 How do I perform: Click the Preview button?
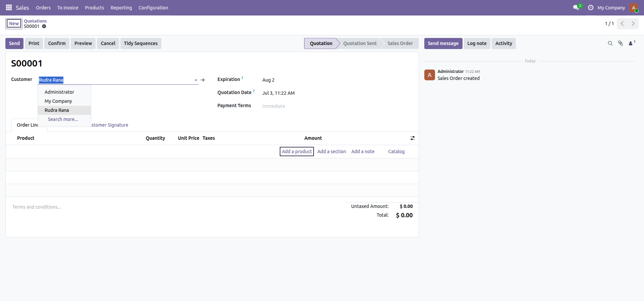(x=83, y=43)
